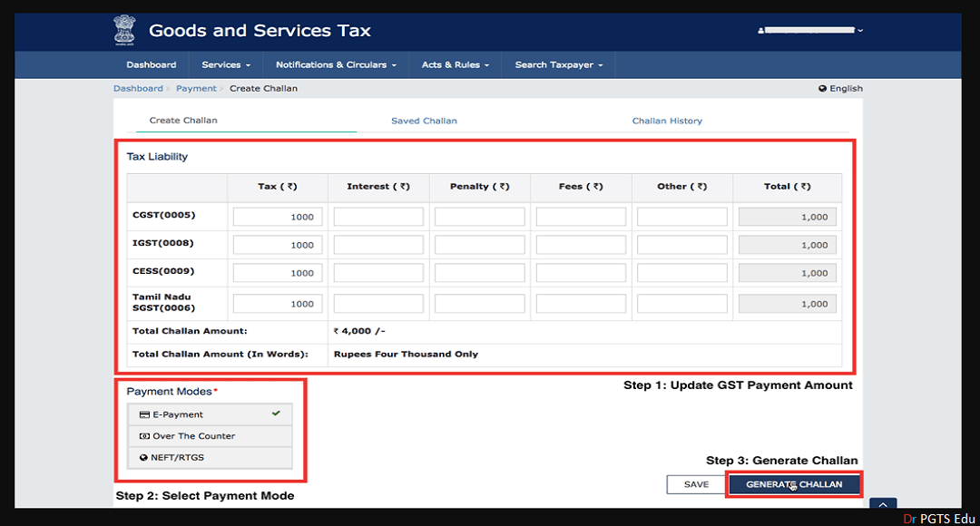Click the SAVE button
Screen dimensions: 980x526
click(696, 485)
